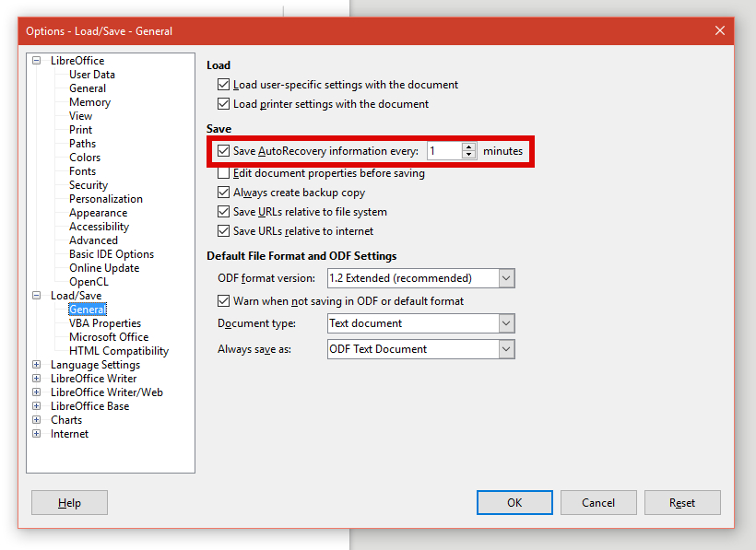Select the Internet label
Viewport: 756px width, 550px height.
[x=69, y=434]
